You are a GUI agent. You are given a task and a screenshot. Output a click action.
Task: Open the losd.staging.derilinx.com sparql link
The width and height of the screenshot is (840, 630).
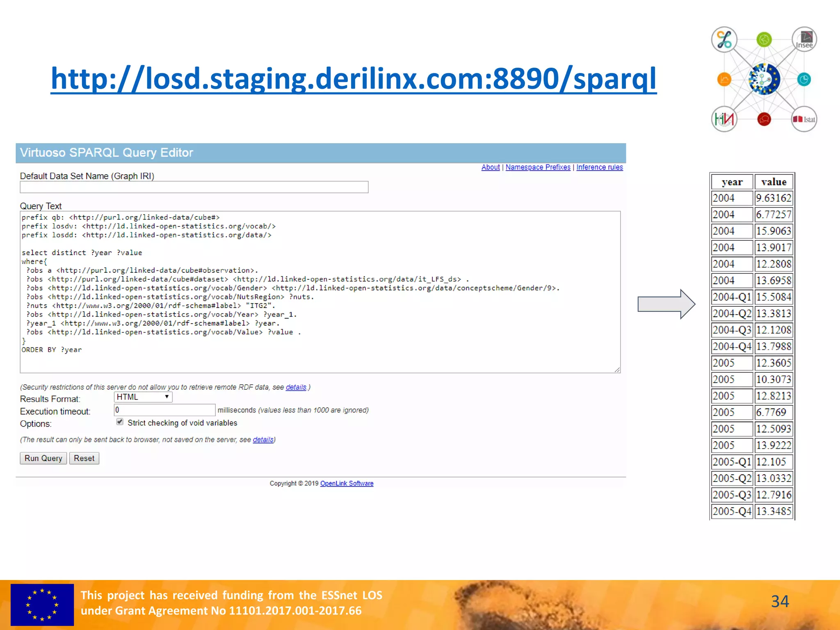(354, 79)
